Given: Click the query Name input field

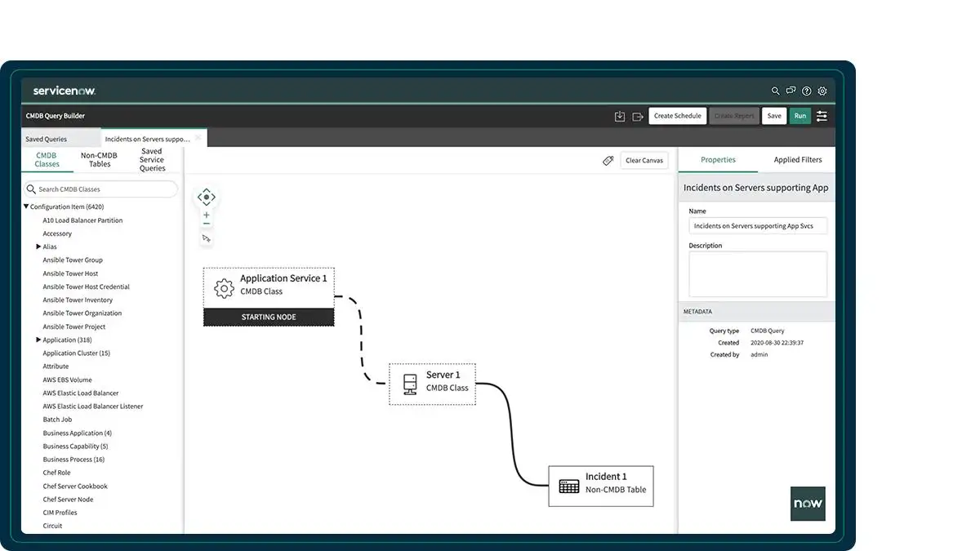Looking at the screenshot, I should pyautogui.click(x=758, y=226).
